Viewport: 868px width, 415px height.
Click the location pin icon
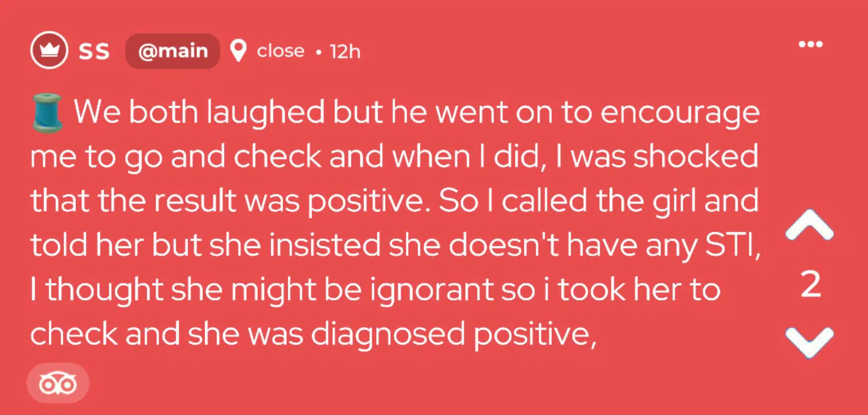(x=238, y=51)
